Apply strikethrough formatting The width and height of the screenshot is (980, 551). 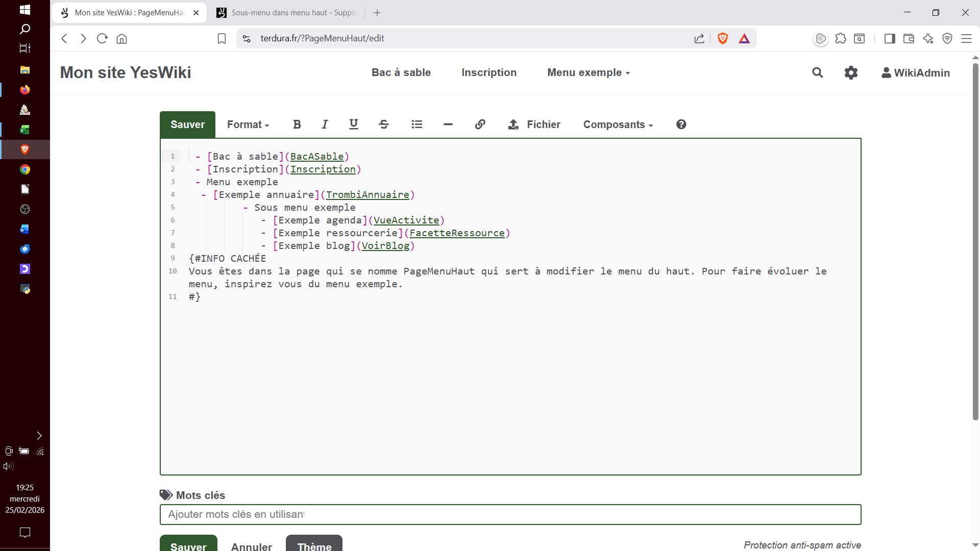pyautogui.click(x=384, y=124)
